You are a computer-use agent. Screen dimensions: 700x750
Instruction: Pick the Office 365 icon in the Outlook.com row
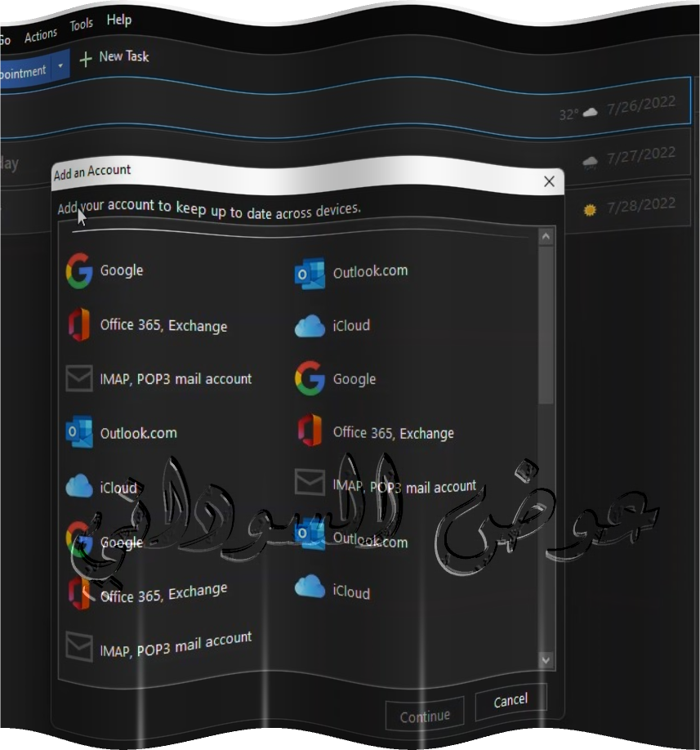tap(310, 430)
